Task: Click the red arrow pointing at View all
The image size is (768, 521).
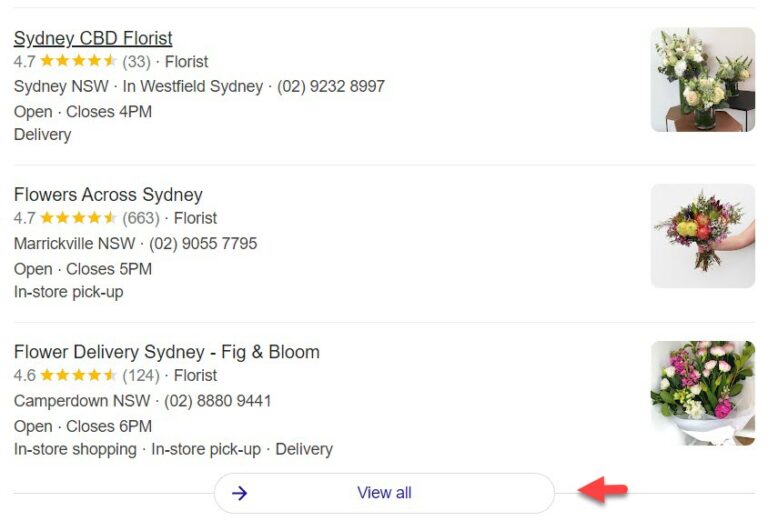Action: point(603,490)
